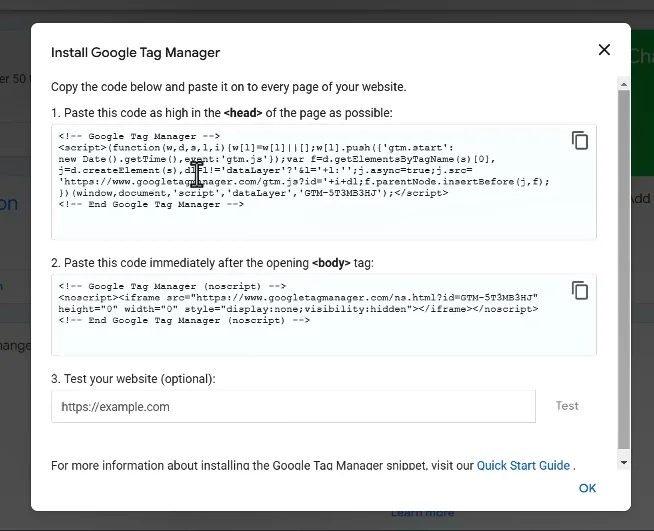Viewport: 654px width, 531px height.
Task: Click the green button behind the dialog
Action: [x=641, y=58]
